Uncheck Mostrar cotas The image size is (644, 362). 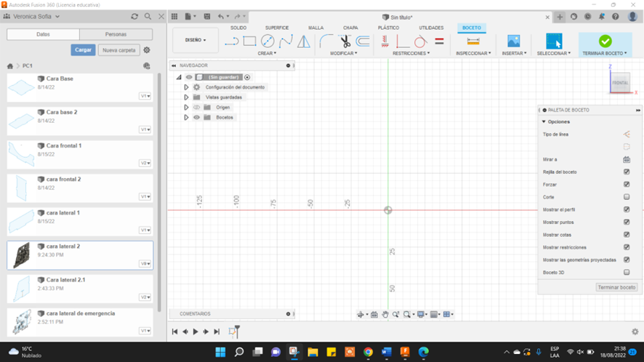coord(627,235)
